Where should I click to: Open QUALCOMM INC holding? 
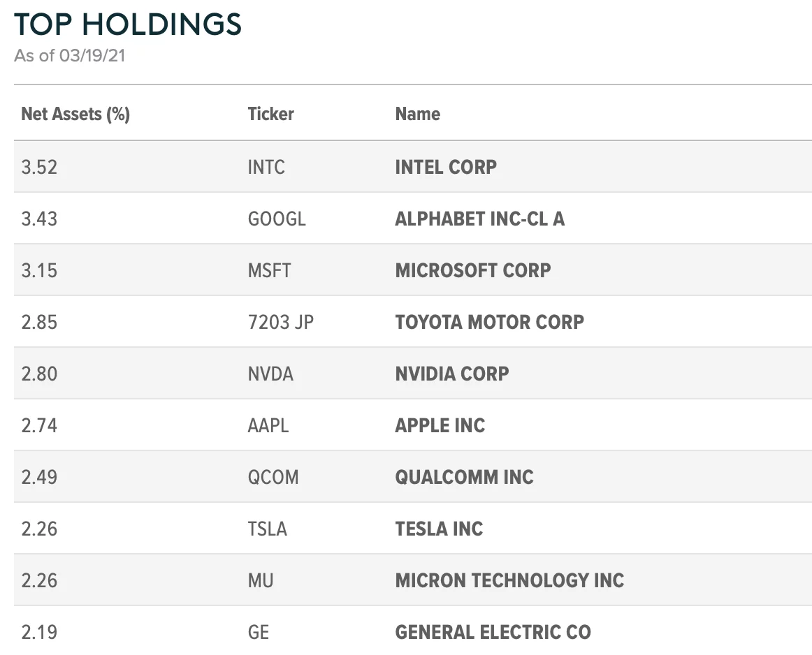point(464,477)
